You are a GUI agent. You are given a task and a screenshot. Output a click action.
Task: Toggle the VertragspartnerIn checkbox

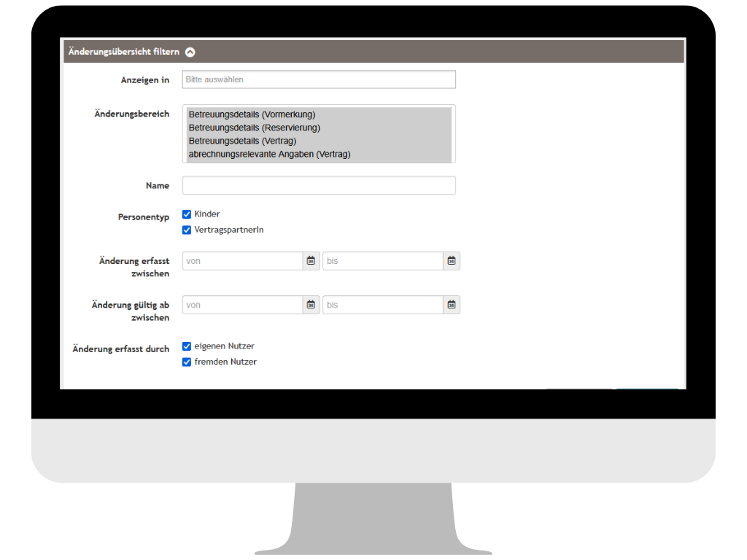tap(187, 230)
